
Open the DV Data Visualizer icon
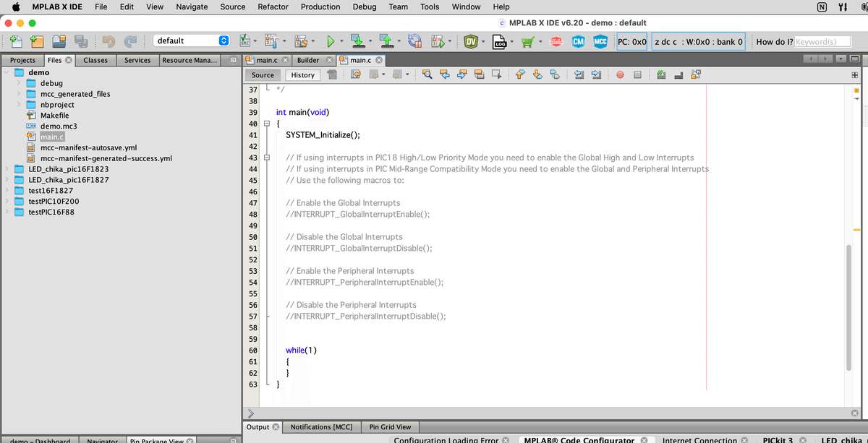[x=471, y=41]
